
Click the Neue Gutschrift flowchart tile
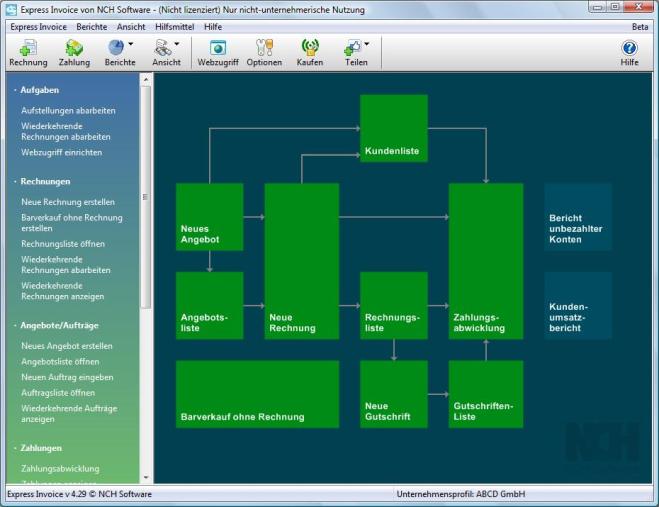(394, 394)
